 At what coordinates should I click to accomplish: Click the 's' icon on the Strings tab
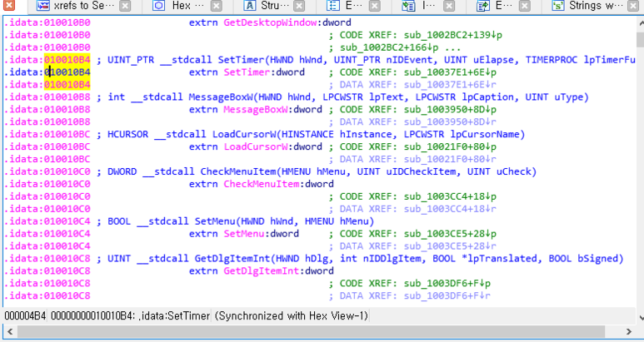(557, 6)
